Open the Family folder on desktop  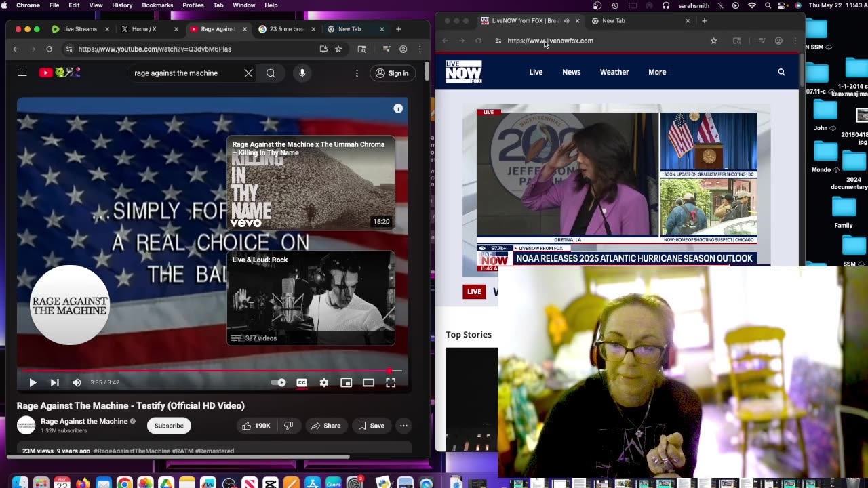tap(844, 212)
